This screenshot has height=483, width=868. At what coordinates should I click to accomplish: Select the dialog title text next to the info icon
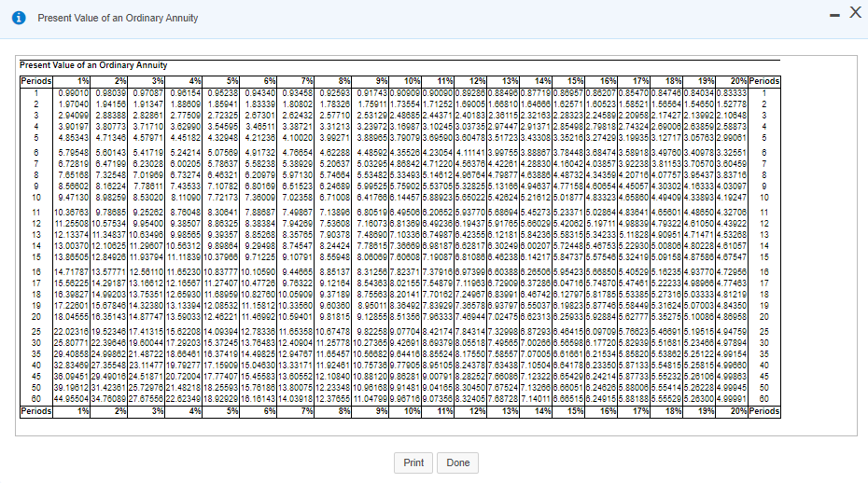[118, 18]
